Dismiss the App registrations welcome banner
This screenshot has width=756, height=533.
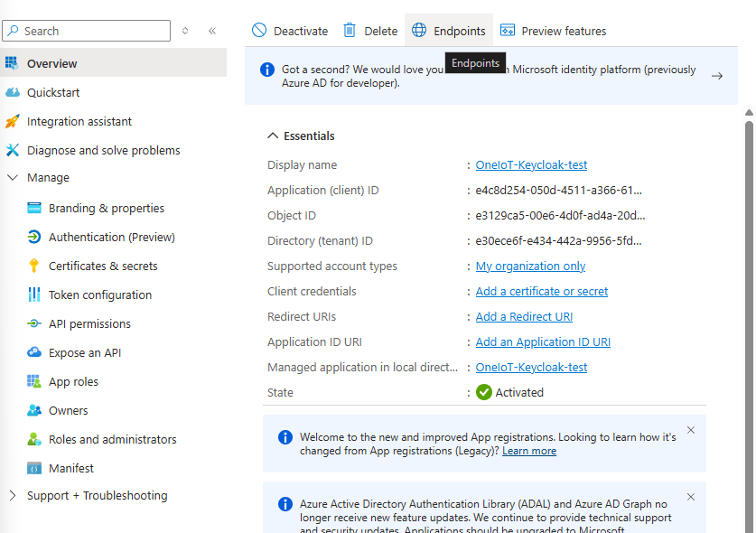[691, 430]
